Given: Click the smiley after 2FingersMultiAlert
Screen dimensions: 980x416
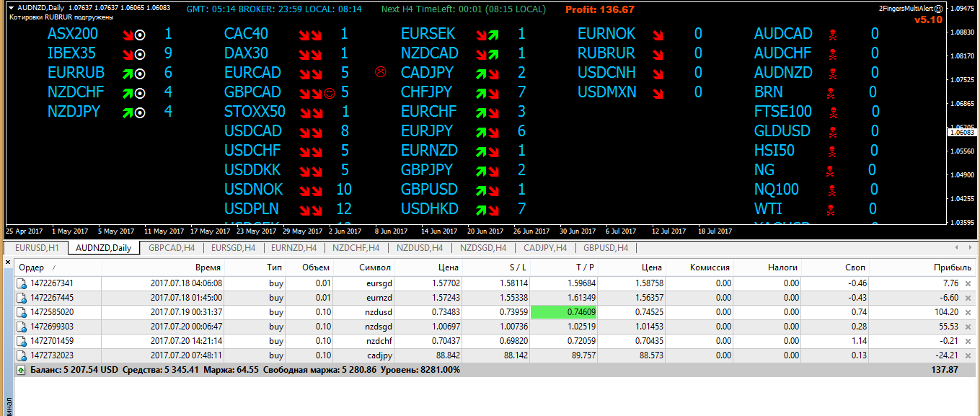Looking at the screenshot, I should point(938,9).
